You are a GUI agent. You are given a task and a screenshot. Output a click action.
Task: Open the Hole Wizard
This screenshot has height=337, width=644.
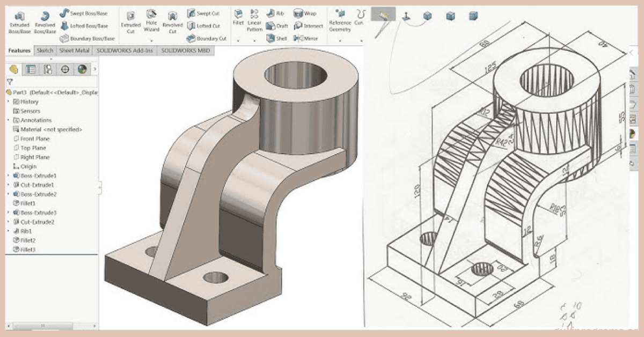(x=151, y=19)
